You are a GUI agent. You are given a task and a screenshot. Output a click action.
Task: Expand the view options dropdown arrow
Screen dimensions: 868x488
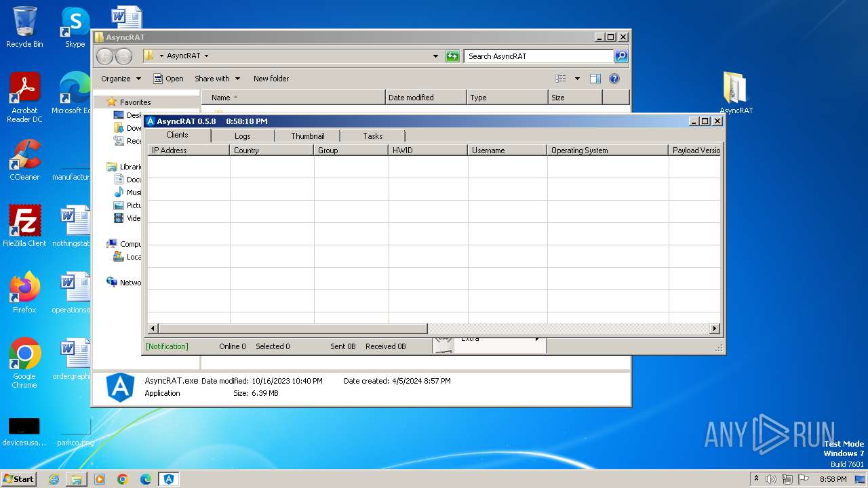click(577, 79)
